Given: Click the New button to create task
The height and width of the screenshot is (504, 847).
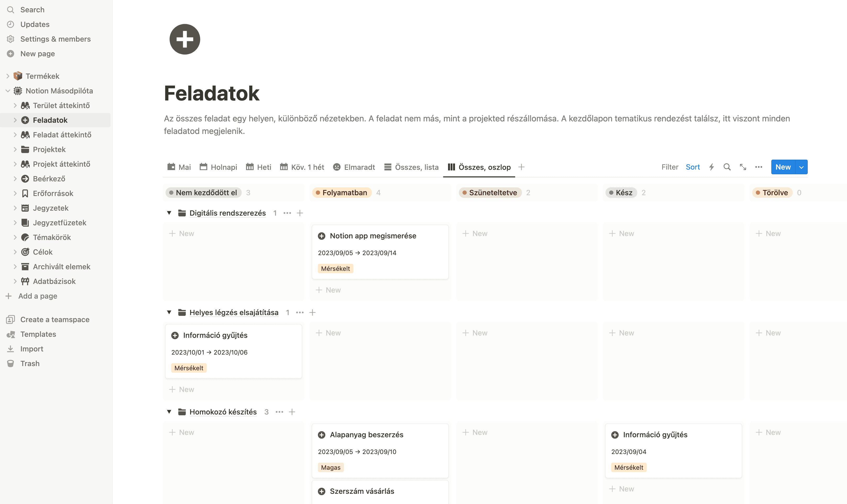Looking at the screenshot, I should (783, 167).
